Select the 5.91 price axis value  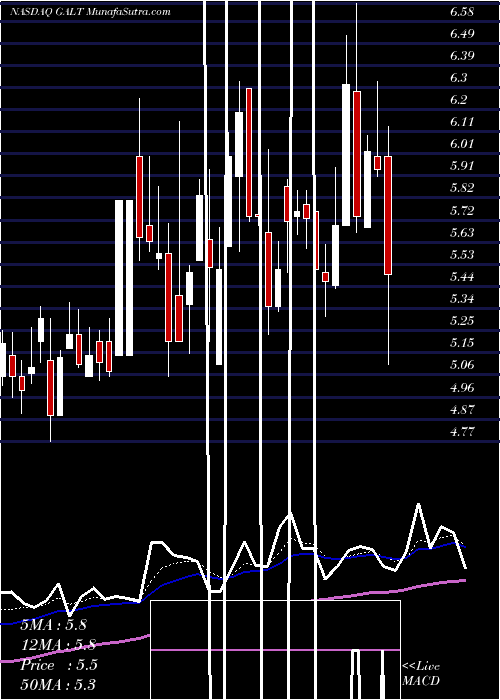coord(462,166)
